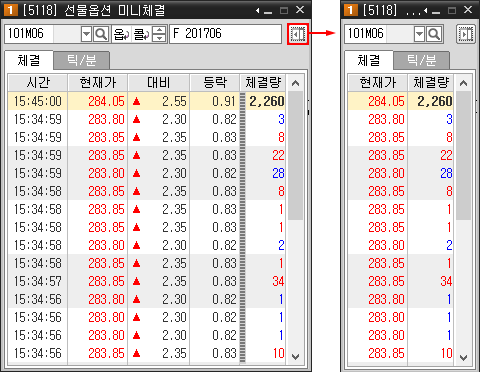Screen dimensions: 481x372
Task: Toggle column collapse icon highlighted in red
Action: click(298, 34)
